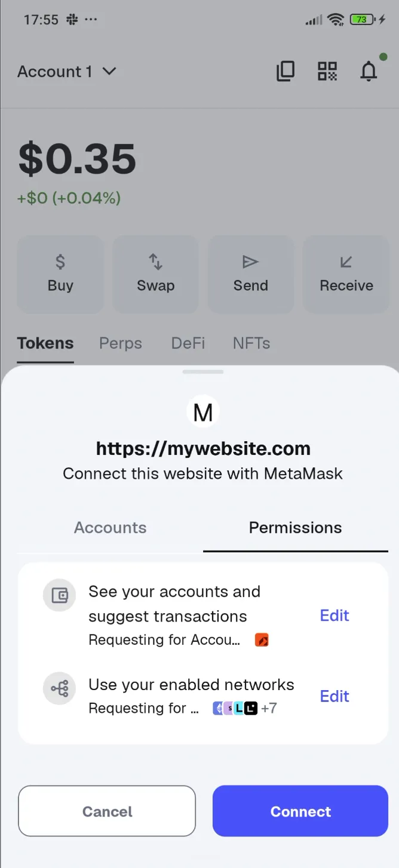
Task: Tap the Buy dollar icon
Action: [x=60, y=261]
